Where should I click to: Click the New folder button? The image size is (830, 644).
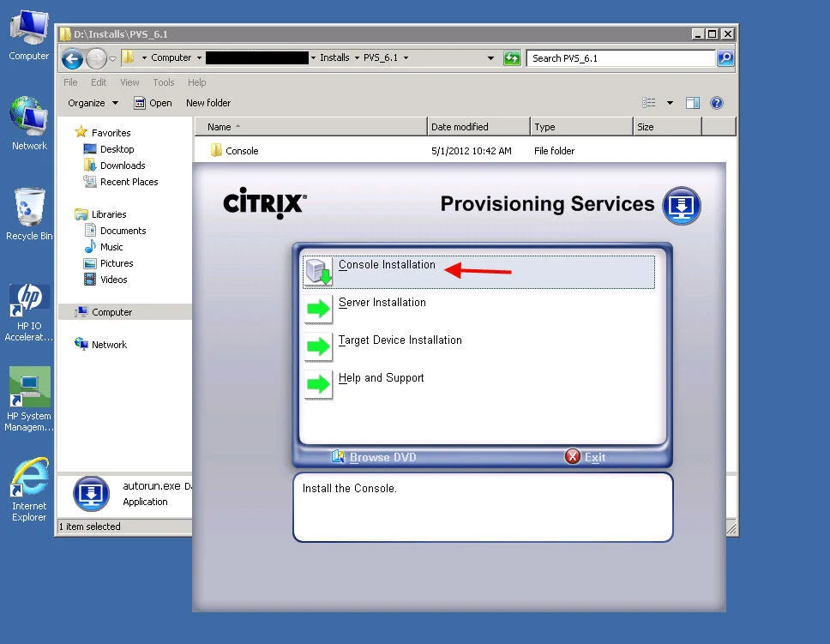point(208,103)
